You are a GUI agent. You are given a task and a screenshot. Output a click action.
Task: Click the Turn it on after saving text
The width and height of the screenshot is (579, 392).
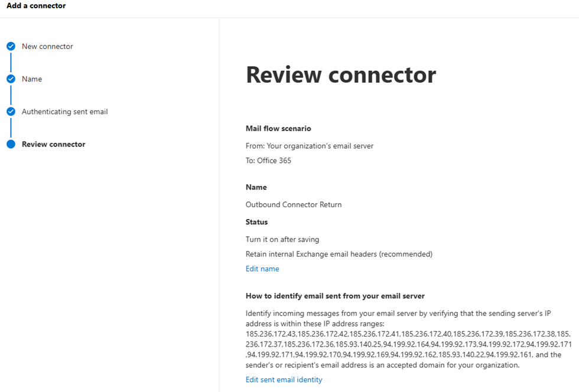[x=282, y=239]
